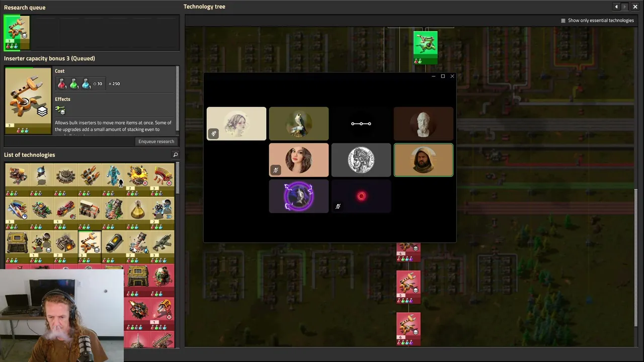Click the marble bust avatar tile
Viewport: 644px width, 362px height.
point(424,124)
